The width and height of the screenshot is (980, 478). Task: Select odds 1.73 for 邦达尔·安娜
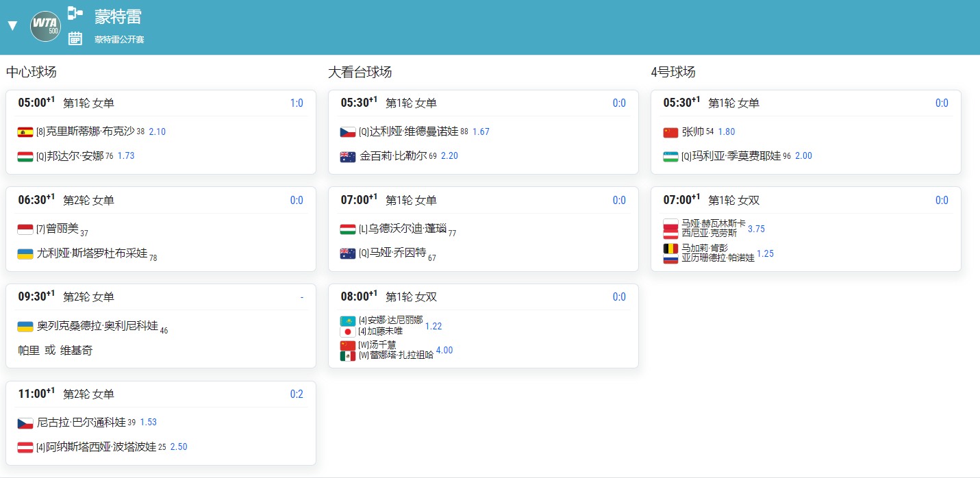pos(126,155)
